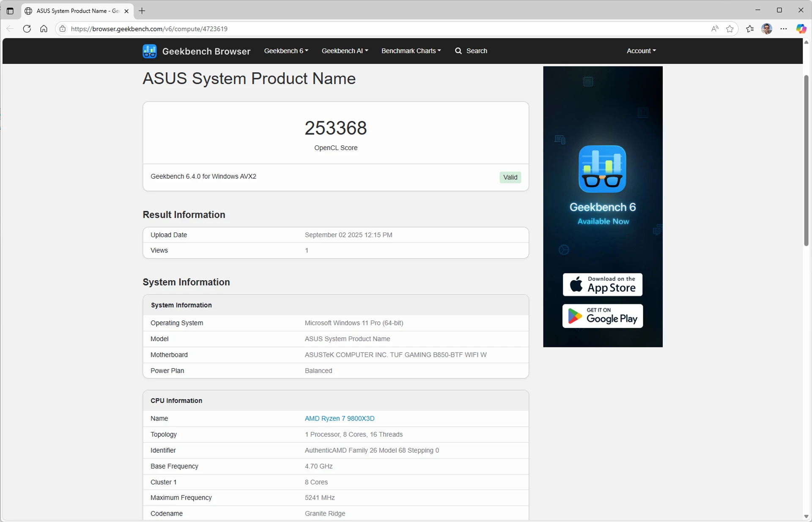The height and width of the screenshot is (522, 812).
Task: Click the Maximum Frequency 5241 MHz value
Action: 320,497
